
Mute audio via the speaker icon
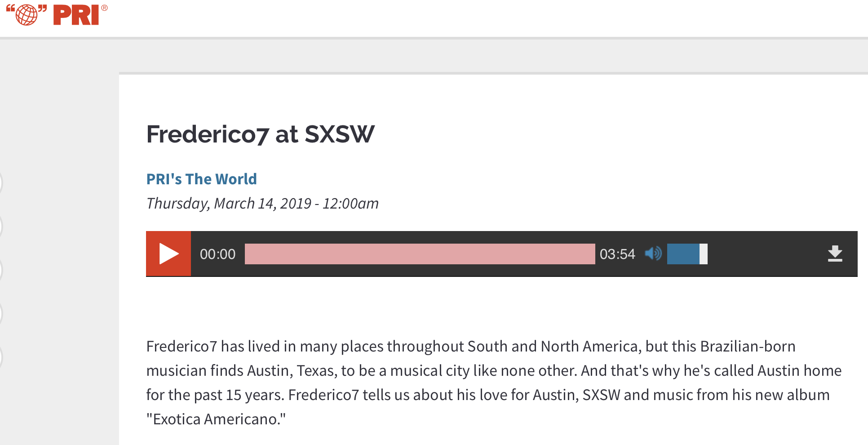(653, 254)
